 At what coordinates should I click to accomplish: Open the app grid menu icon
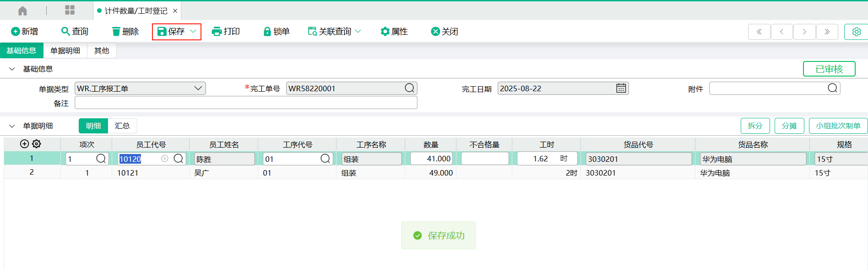click(x=70, y=10)
